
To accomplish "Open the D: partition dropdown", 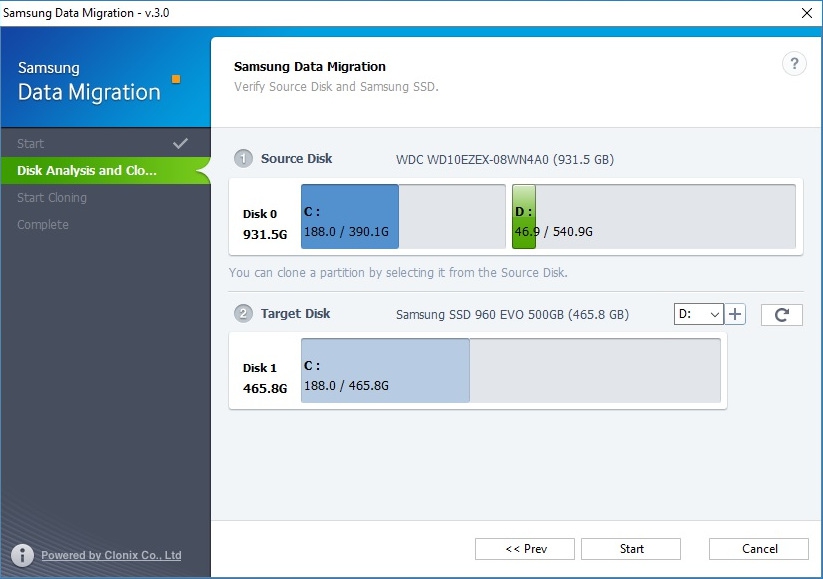I will click(x=699, y=314).
